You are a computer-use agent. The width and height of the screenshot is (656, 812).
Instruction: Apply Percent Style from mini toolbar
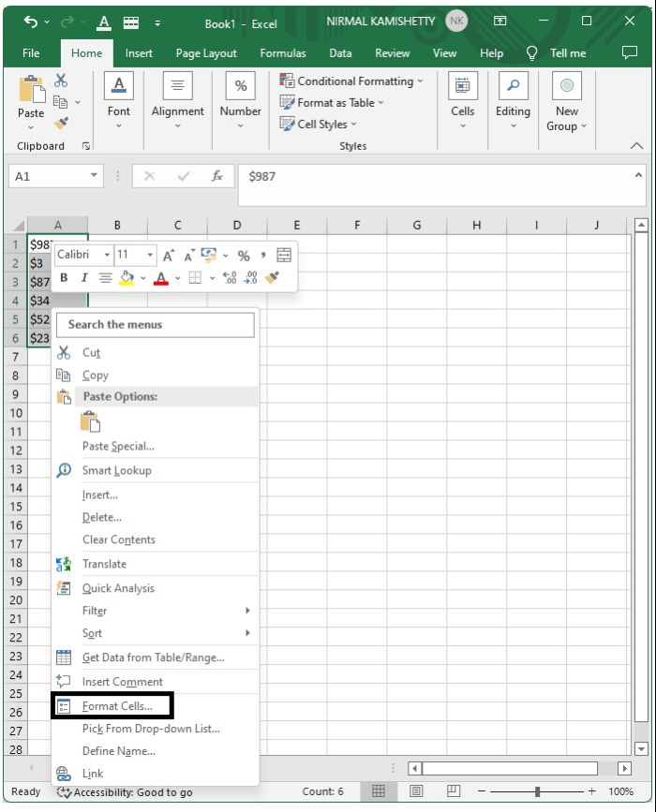(244, 256)
